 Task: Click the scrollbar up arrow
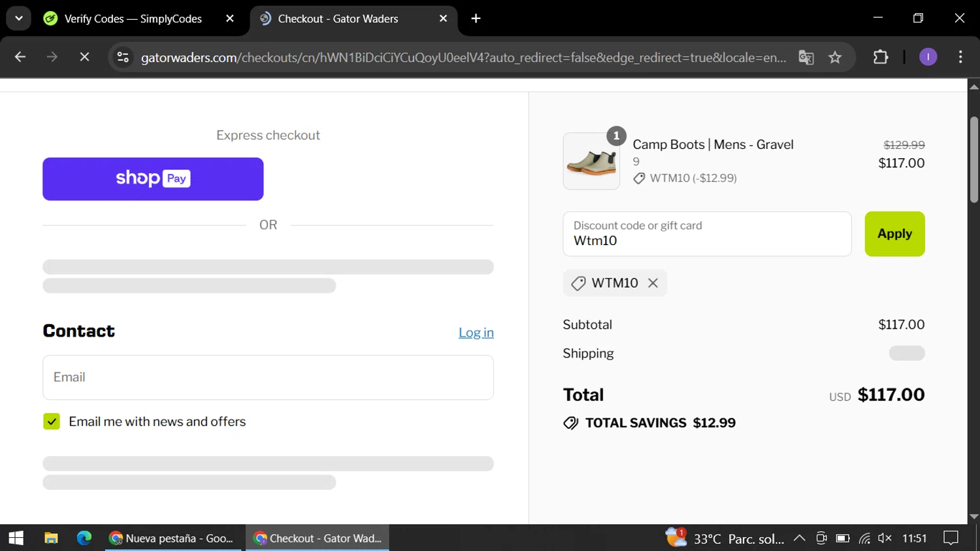click(x=973, y=86)
